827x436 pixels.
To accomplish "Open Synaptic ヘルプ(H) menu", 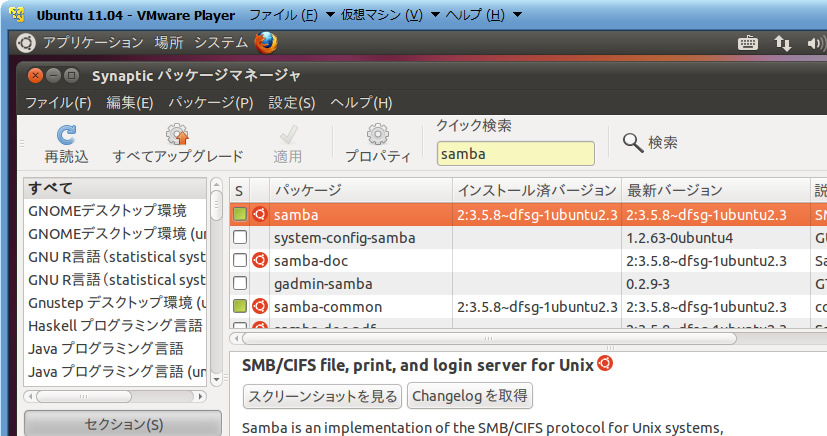I will (361, 102).
